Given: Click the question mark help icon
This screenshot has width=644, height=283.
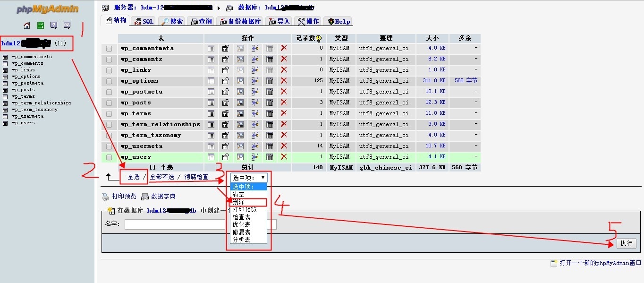Looking at the screenshot, I should pyautogui.click(x=53, y=26).
